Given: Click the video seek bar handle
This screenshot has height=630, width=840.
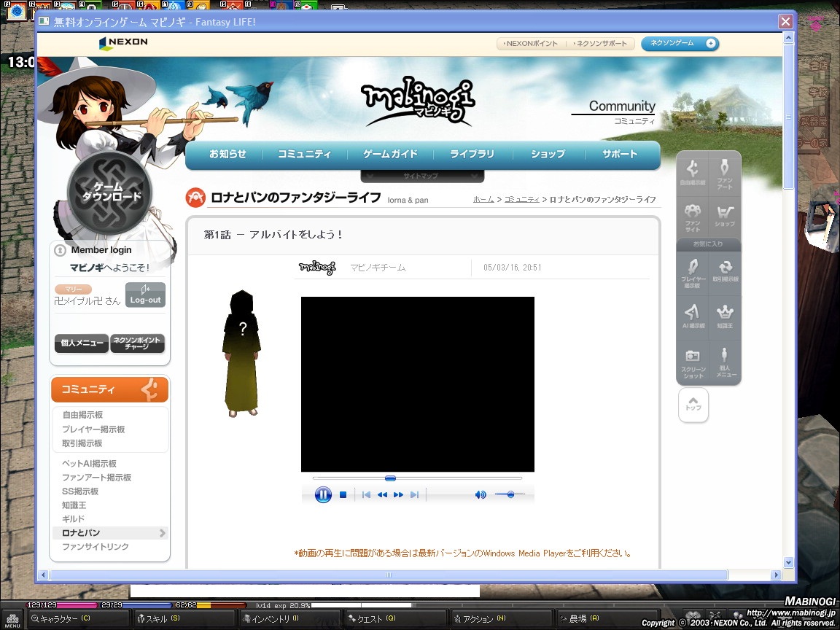Looking at the screenshot, I should (x=390, y=478).
